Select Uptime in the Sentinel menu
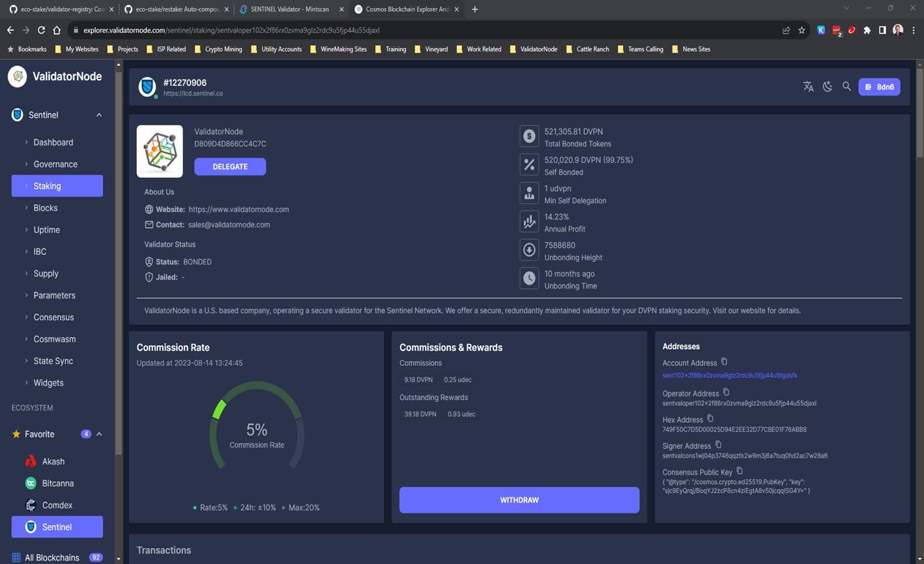 pos(46,229)
